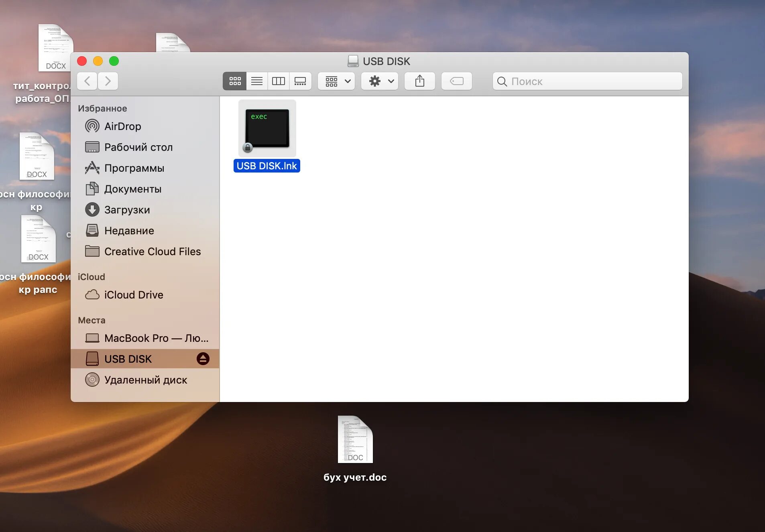
Task: Focus the Поиск search field
Action: (588, 81)
